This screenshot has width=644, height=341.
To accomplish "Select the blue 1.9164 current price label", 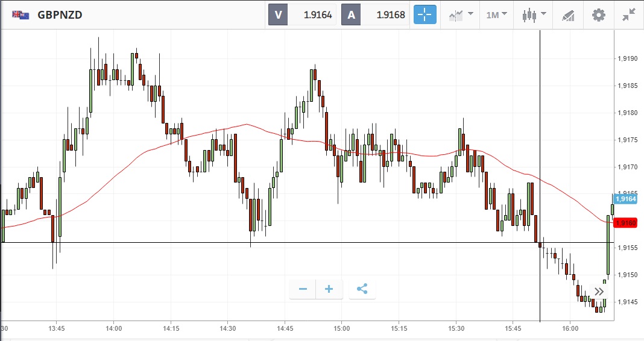I will 625,199.
